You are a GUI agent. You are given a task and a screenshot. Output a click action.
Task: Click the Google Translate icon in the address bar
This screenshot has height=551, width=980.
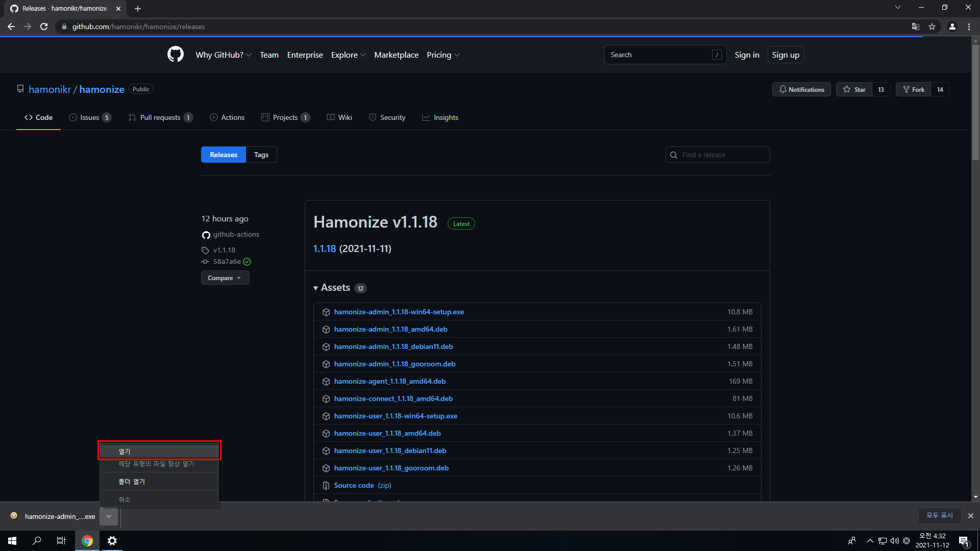click(x=915, y=27)
